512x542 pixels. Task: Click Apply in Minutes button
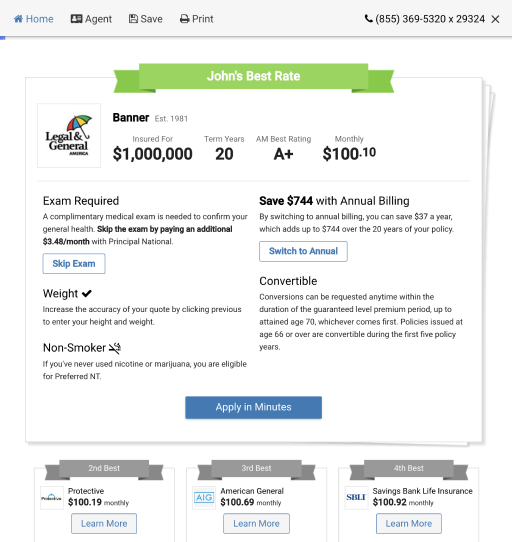click(253, 408)
